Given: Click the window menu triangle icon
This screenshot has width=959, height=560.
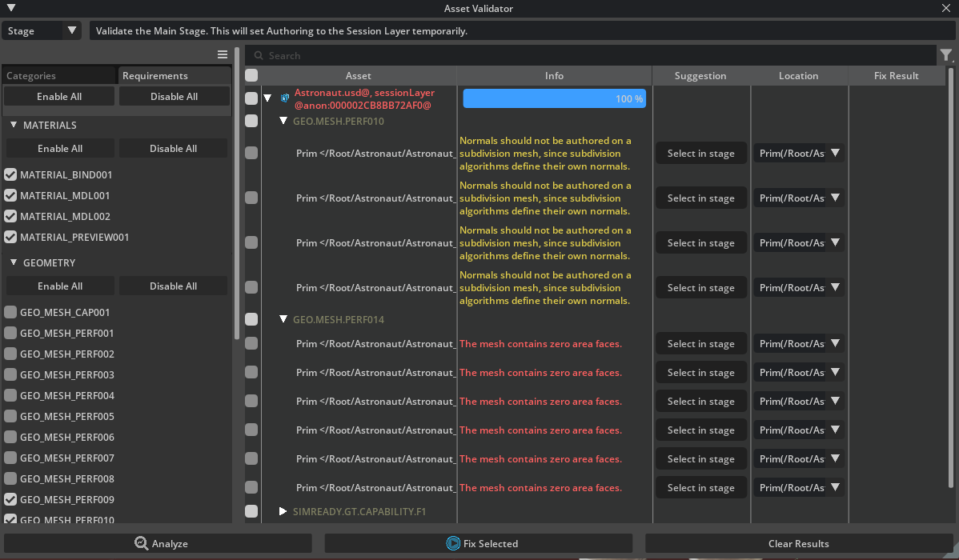Looking at the screenshot, I should [11, 8].
